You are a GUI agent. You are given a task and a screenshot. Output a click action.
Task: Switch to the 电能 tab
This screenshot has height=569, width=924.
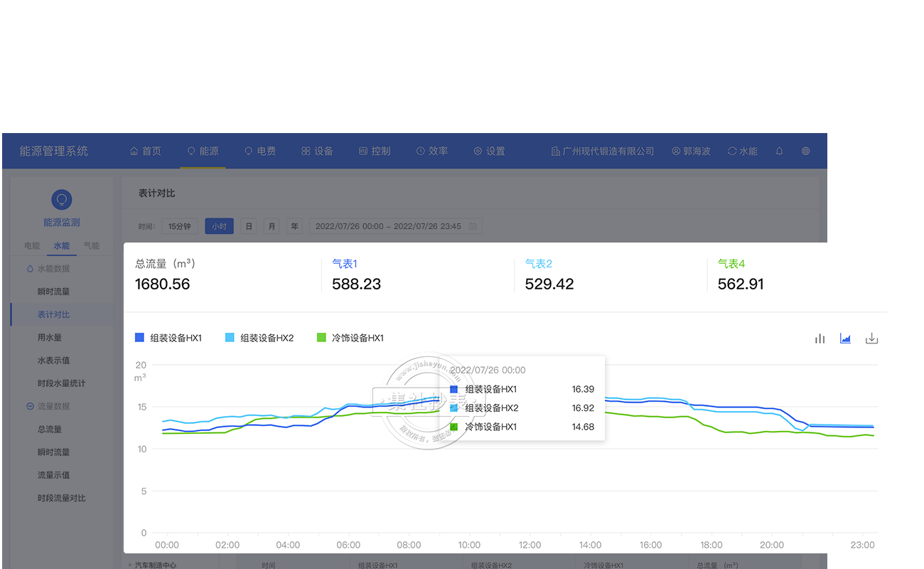[x=32, y=246]
